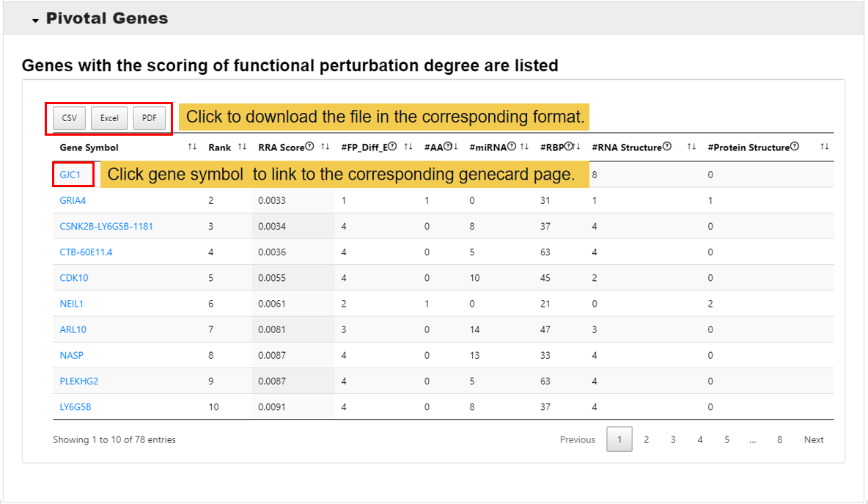
Task: Download the table as CSV
Action: point(69,118)
